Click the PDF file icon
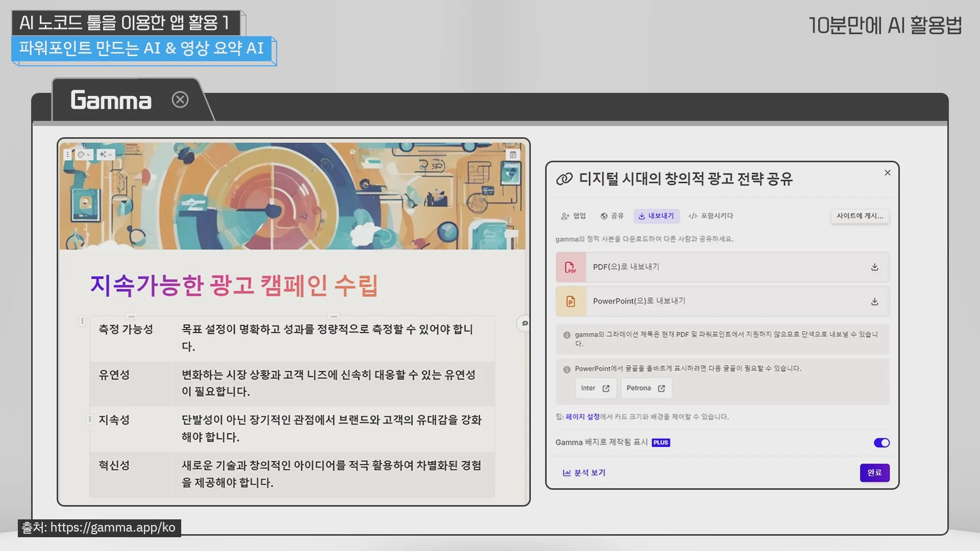 point(571,267)
